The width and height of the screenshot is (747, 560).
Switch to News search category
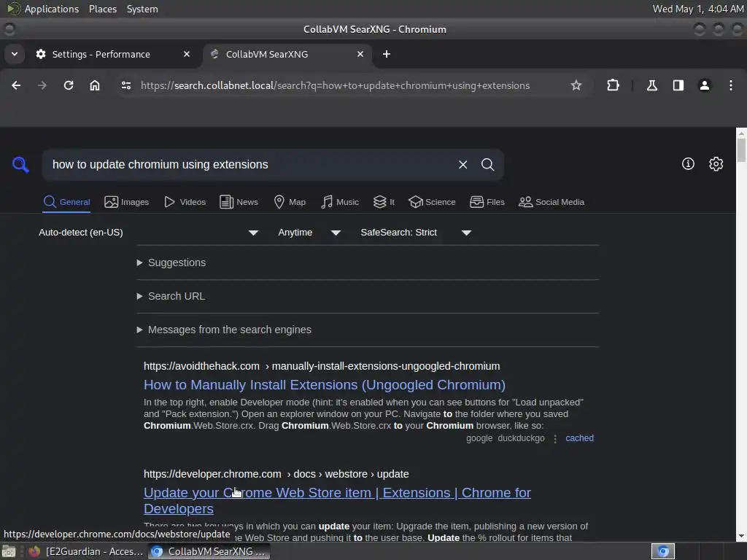coord(239,202)
